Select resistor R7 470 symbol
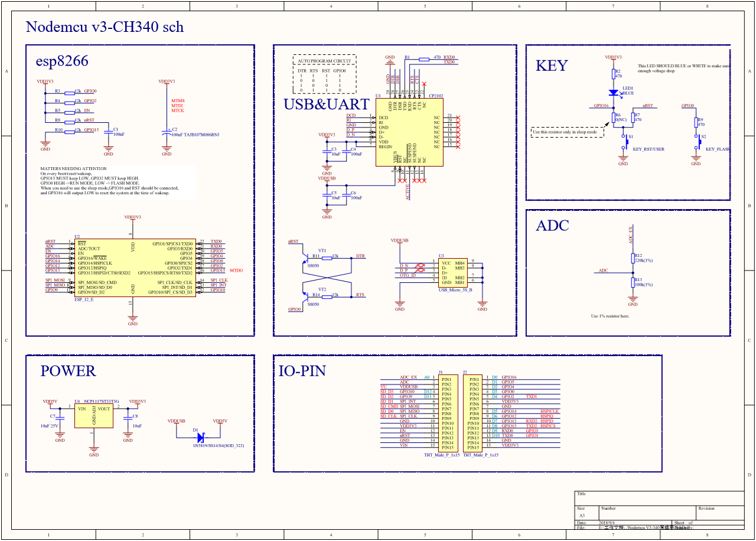 [633, 116]
